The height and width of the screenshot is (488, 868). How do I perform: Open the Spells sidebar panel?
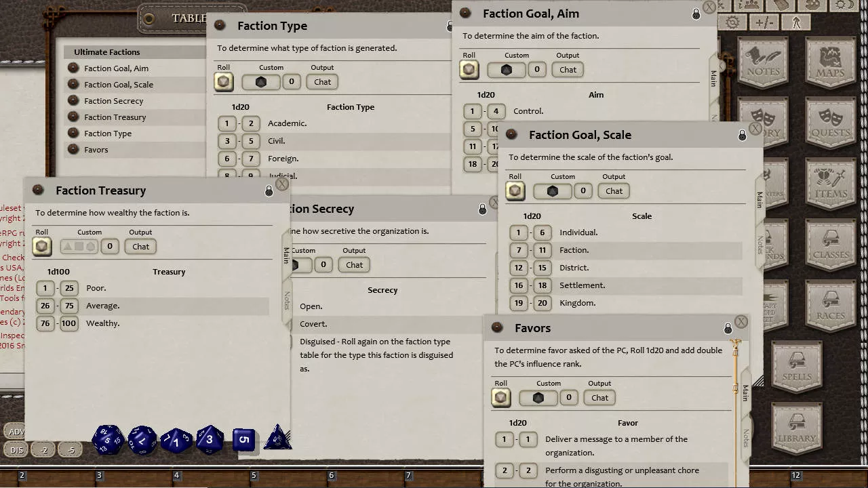pos(797,367)
